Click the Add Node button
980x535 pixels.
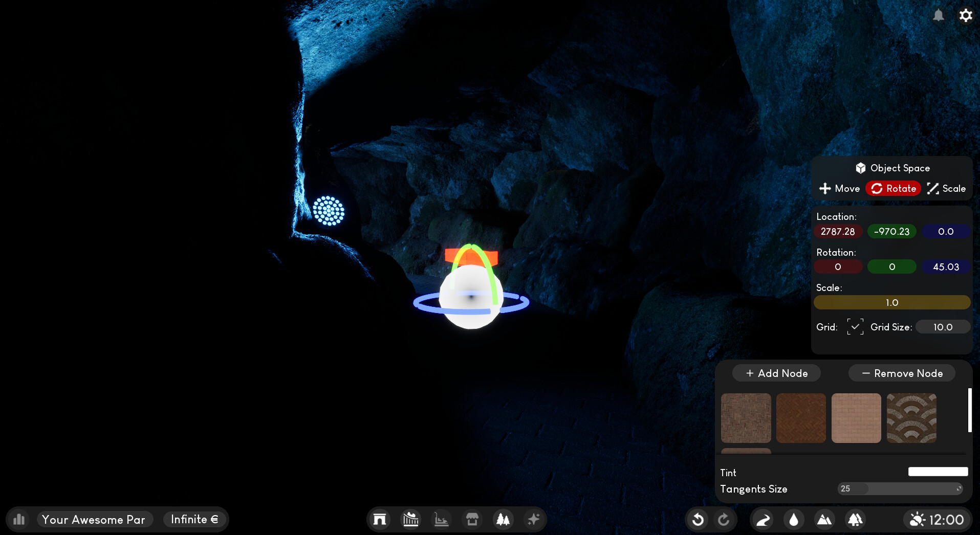[x=776, y=373]
